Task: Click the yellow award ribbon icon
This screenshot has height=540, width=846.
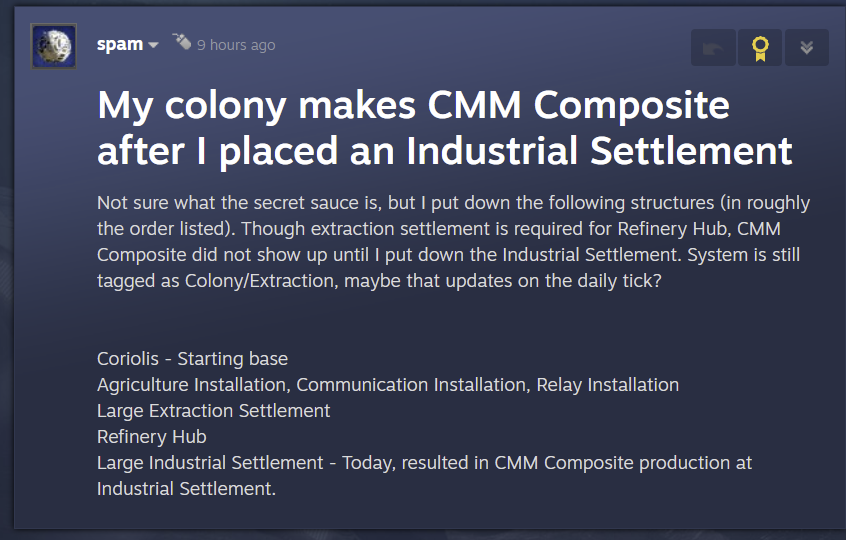Action: click(760, 48)
